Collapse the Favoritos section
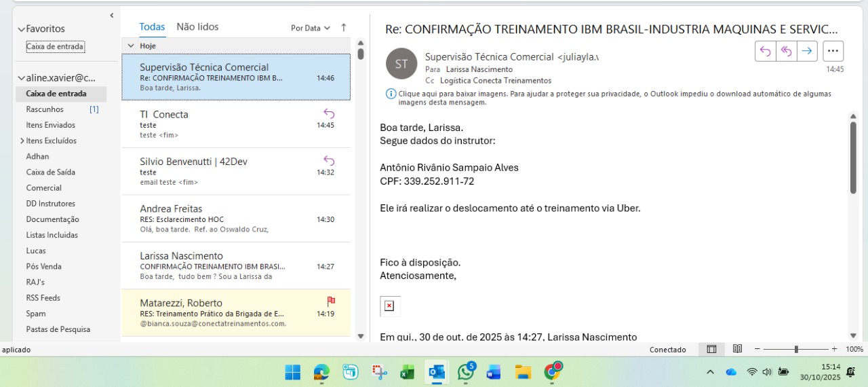 pos(21,29)
